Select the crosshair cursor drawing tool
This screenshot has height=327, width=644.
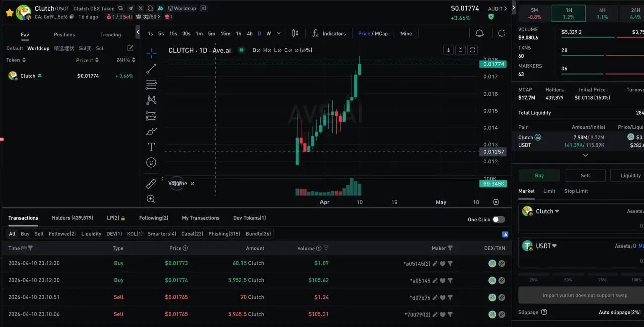[151, 53]
